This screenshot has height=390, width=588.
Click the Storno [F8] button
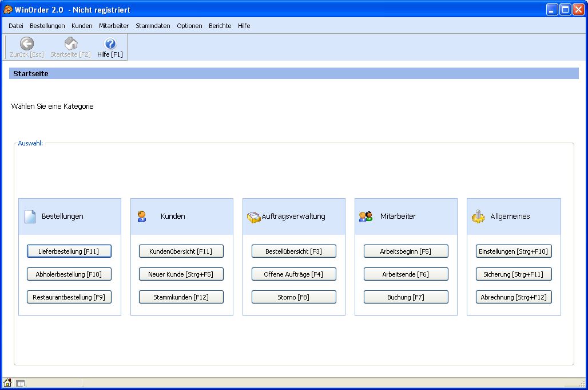coord(293,297)
